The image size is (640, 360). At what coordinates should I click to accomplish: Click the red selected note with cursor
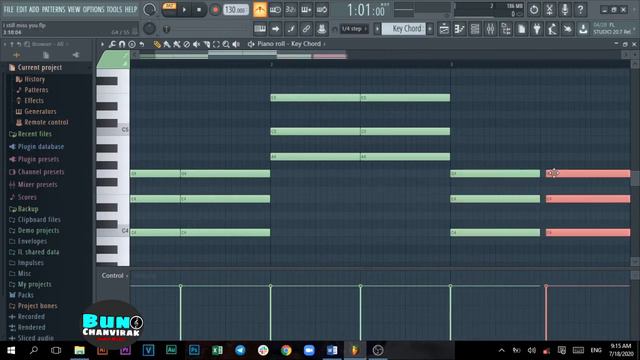coord(588,173)
